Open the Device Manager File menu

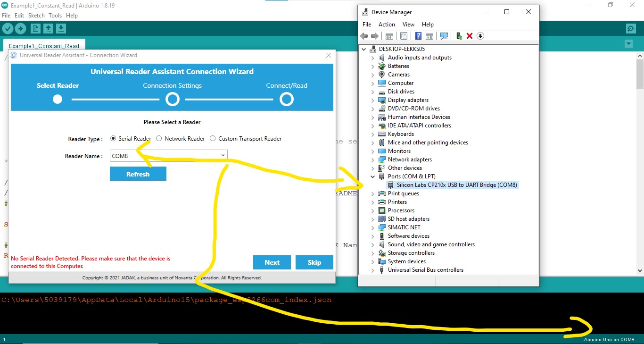coord(367,25)
